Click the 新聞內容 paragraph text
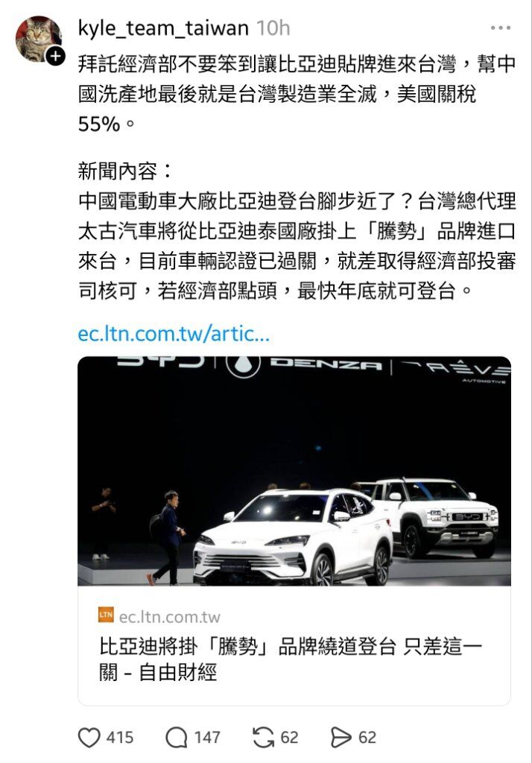Viewport: 532px width, 763px height. coord(297,231)
